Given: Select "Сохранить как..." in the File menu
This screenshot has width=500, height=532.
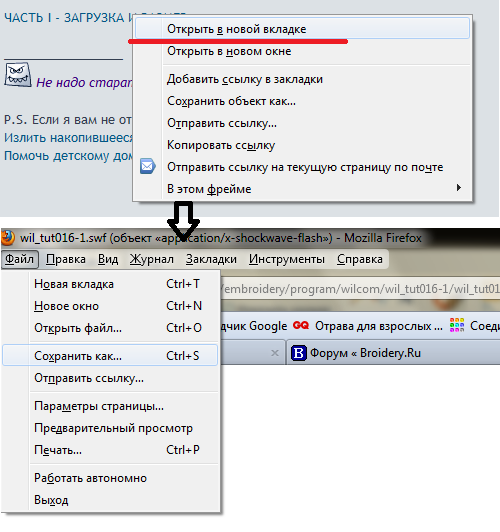Looking at the screenshot, I should click(110, 355).
